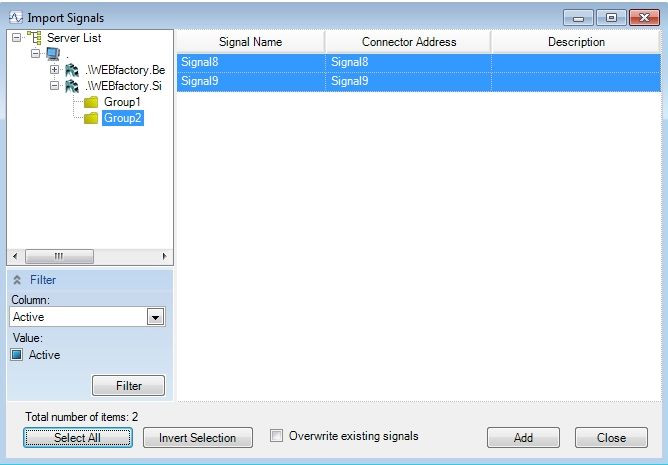Toggle the Active value checkbox
Screen dimensions: 668x465
point(17,355)
